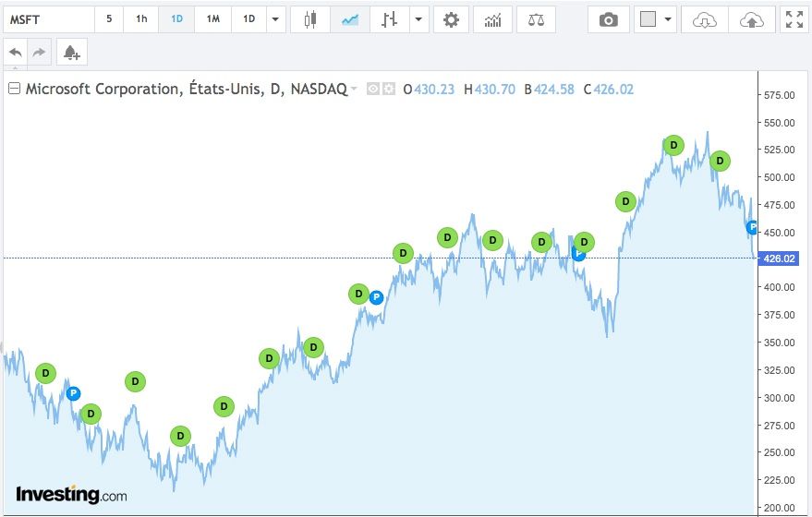Image resolution: width=812 pixels, height=517 pixels.
Task: Save chart via cloud upload icon
Action: (x=751, y=19)
